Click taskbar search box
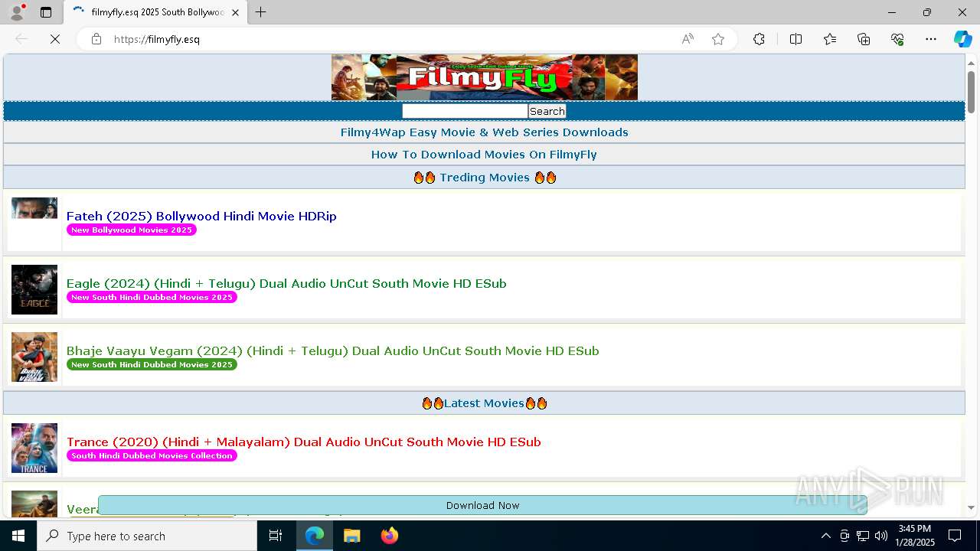The width and height of the screenshot is (980, 551). pyautogui.click(x=147, y=536)
